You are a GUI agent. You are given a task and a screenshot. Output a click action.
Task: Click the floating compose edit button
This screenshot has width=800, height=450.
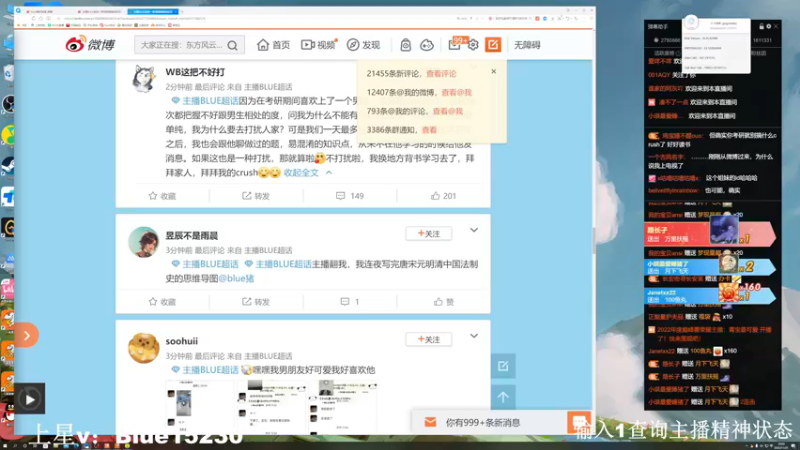point(503,366)
